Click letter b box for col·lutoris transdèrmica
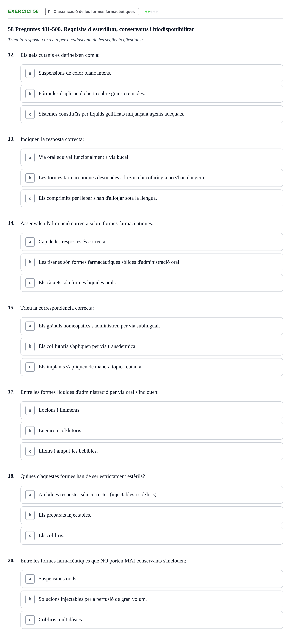 30,347
